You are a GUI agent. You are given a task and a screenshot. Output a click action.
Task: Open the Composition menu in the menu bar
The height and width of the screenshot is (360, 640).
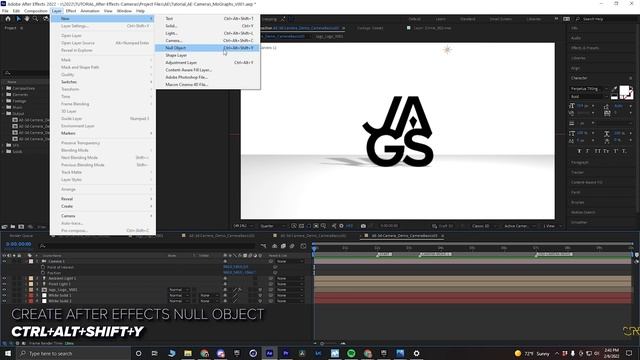pyautogui.click(x=36, y=11)
